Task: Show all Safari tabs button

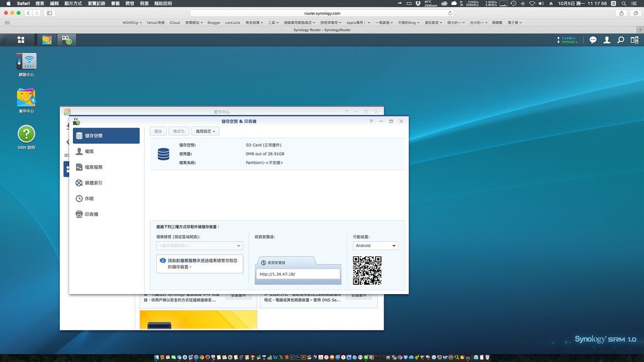Action: point(635,13)
